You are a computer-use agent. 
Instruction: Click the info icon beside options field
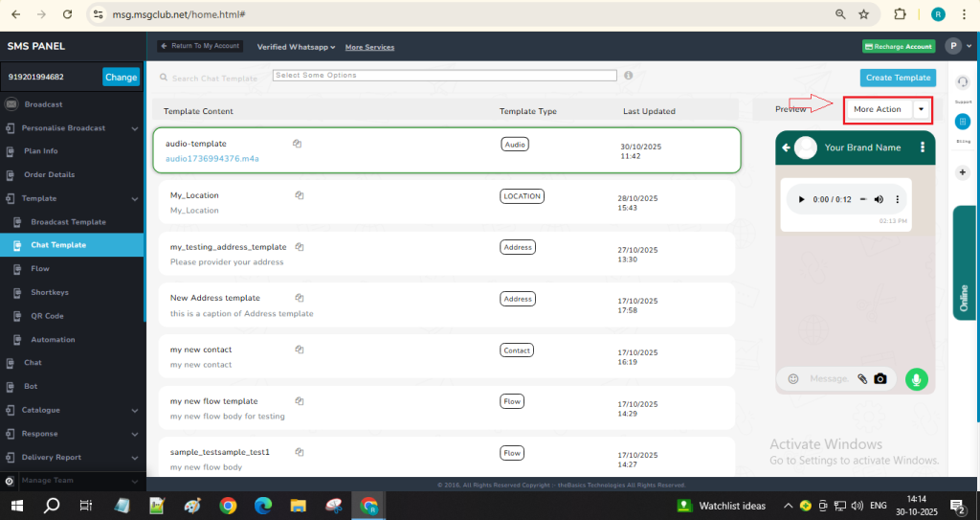pyautogui.click(x=629, y=76)
